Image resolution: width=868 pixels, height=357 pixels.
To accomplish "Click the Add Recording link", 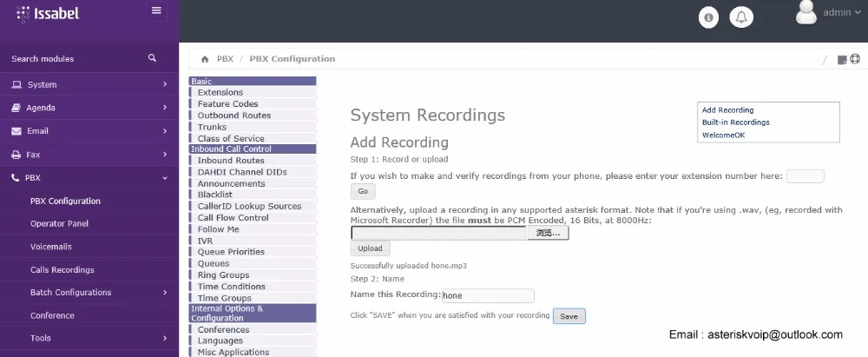I will tap(727, 110).
